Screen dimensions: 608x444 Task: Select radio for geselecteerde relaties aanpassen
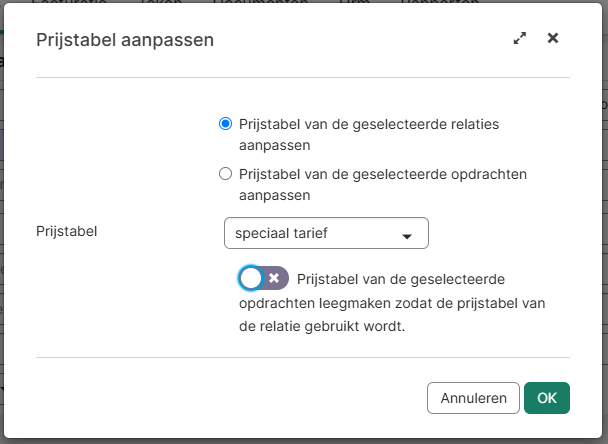(225, 125)
